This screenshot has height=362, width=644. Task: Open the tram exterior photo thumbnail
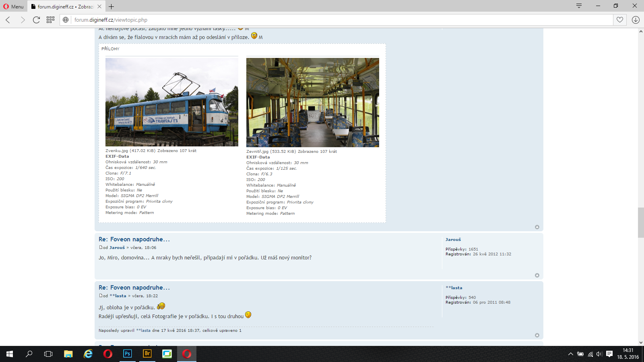[171, 102]
